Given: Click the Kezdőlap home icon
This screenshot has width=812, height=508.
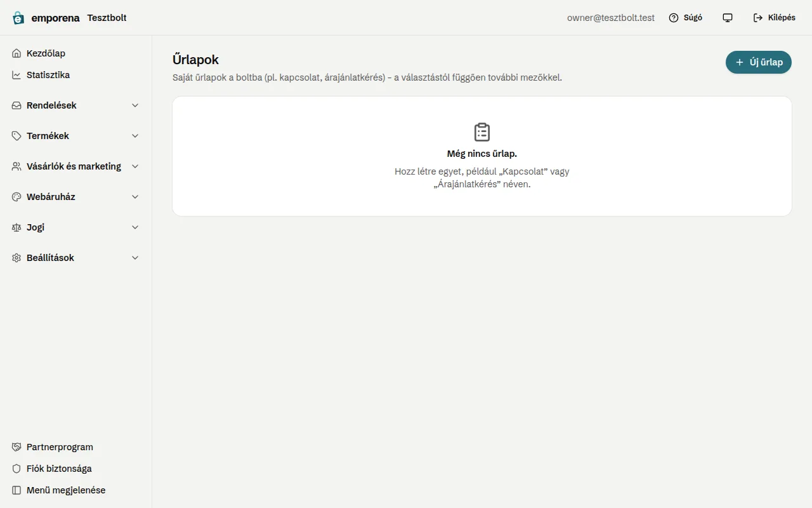Looking at the screenshot, I should tap(16, 53).
